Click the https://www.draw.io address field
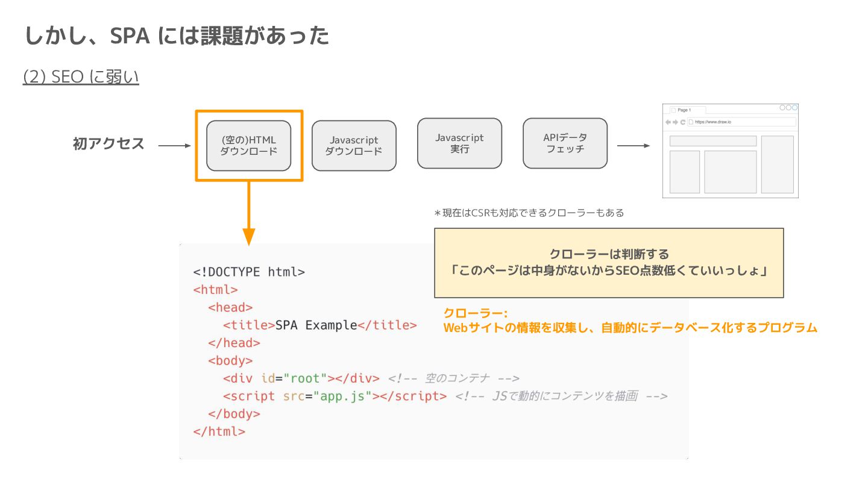The image size is (868, 488). [x=741, y=122]
